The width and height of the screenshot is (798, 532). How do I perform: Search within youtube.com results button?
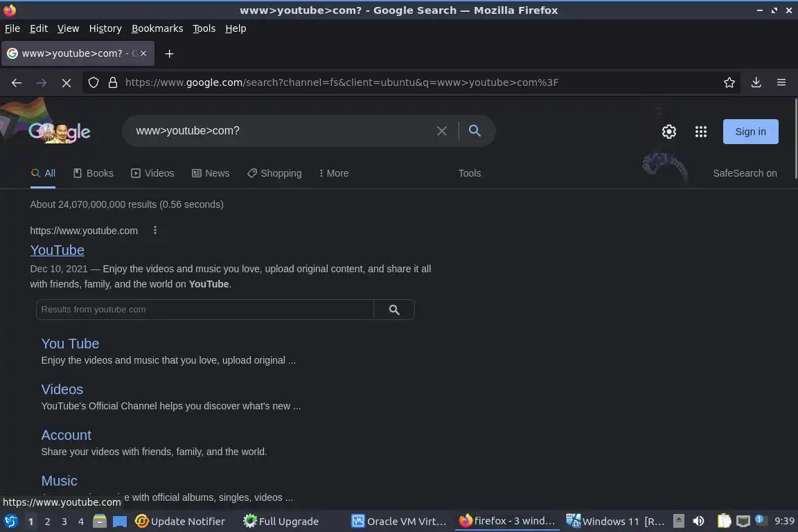point(394,310)
